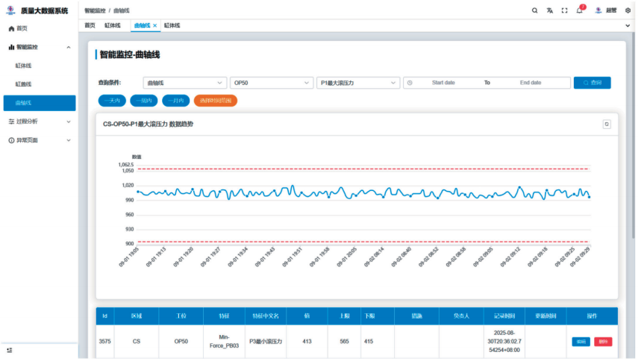Open the P1最大滚压力 feature dropdown

357,83
